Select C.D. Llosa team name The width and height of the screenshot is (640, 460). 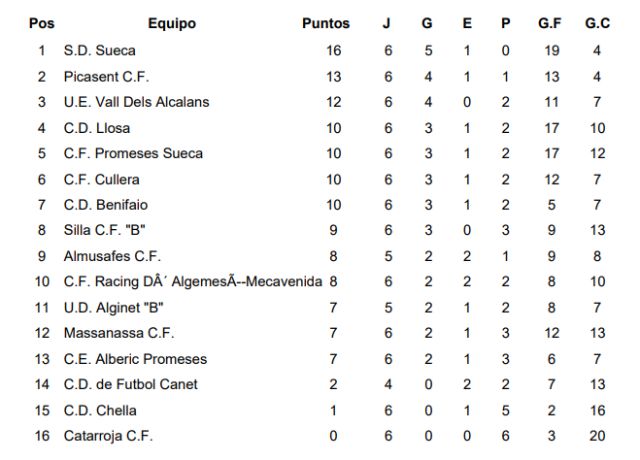click(x=97, y=128)
